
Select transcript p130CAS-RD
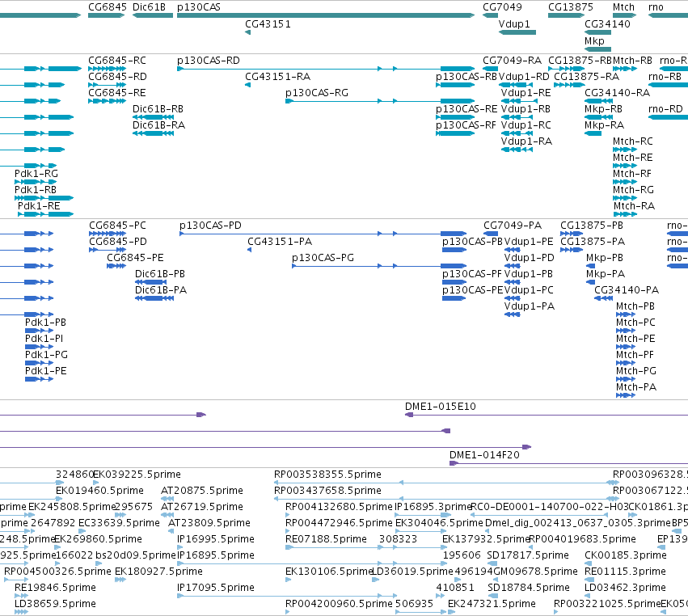[x=326, y=69]
